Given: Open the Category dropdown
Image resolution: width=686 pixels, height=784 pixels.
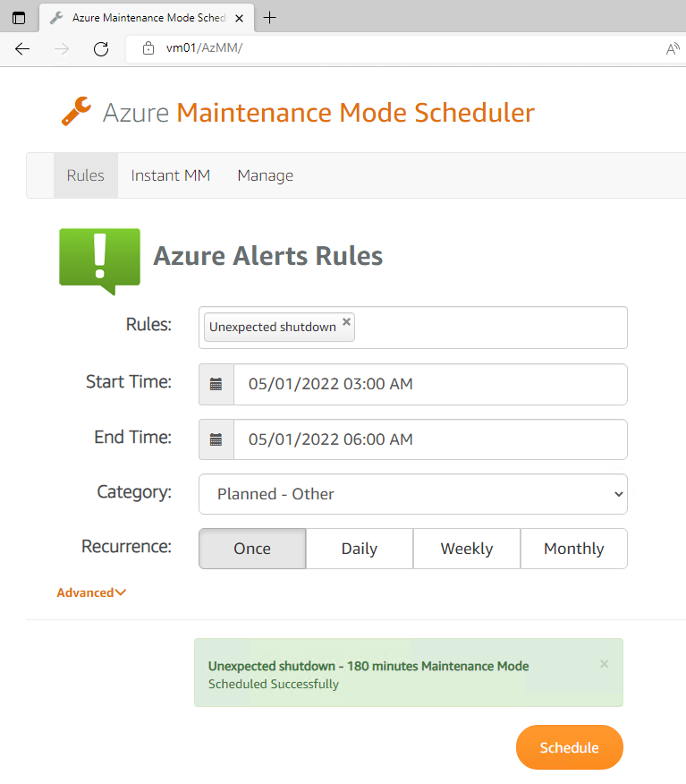Looking at the screenshot, I should tap(413, 494).
